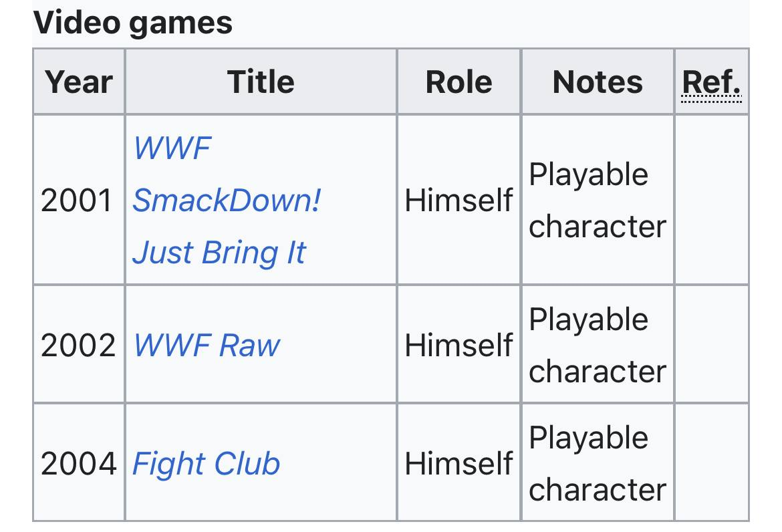Click the 2004 year cell

point(78,463)
